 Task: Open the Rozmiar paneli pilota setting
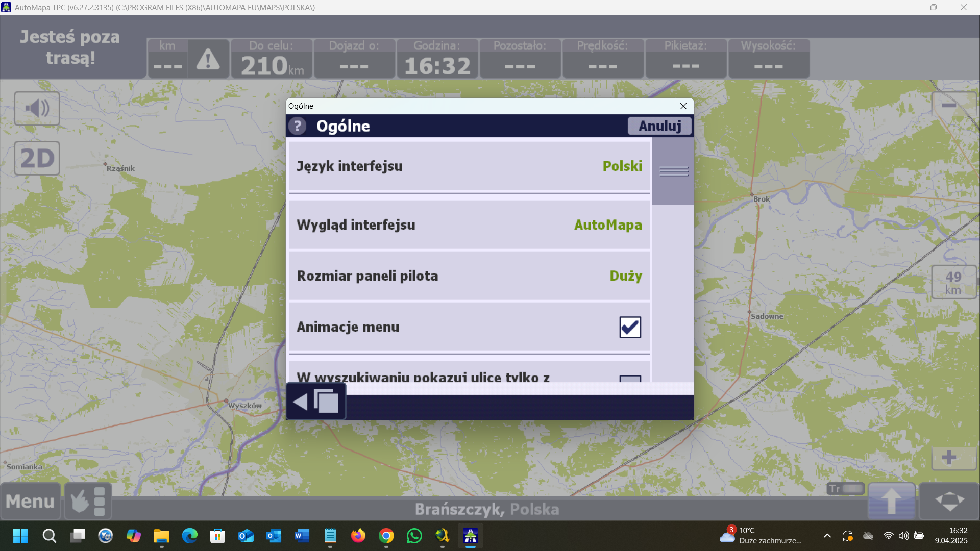click(470, 276)
